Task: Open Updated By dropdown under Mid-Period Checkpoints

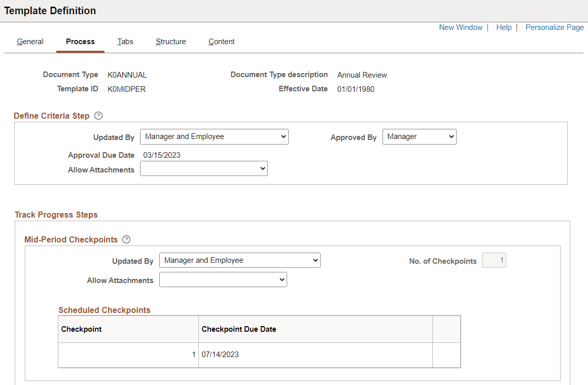Action: 240,260
